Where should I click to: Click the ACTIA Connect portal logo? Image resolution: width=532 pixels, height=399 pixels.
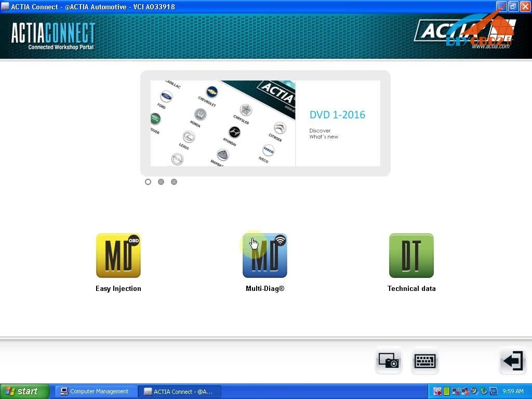[x=53, y=36]
